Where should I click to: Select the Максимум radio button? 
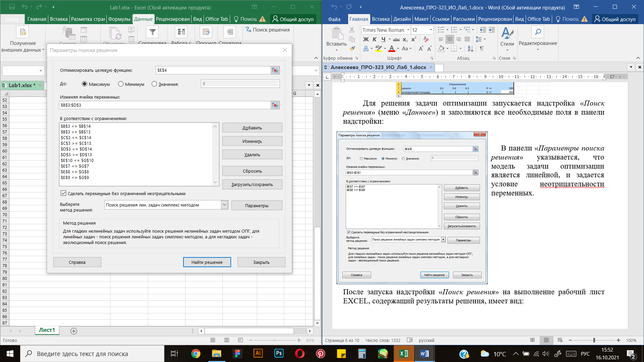coord(85,84)
